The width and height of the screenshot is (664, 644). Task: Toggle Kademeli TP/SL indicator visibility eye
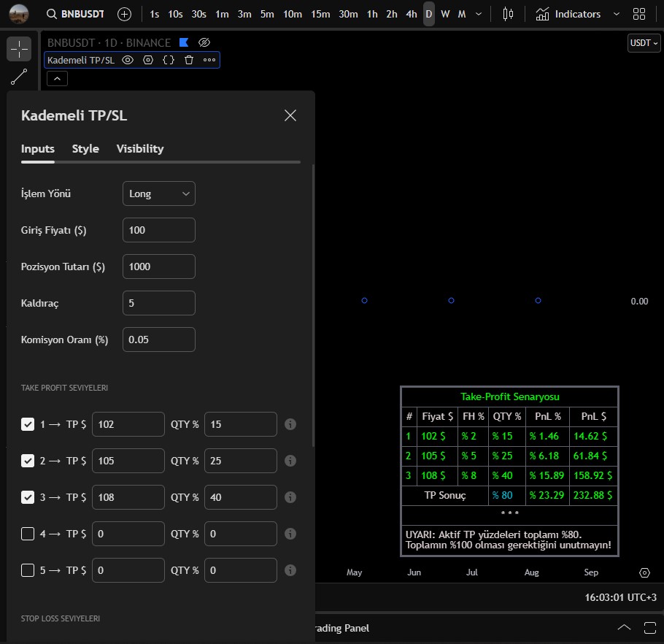(x=128, y=60)
